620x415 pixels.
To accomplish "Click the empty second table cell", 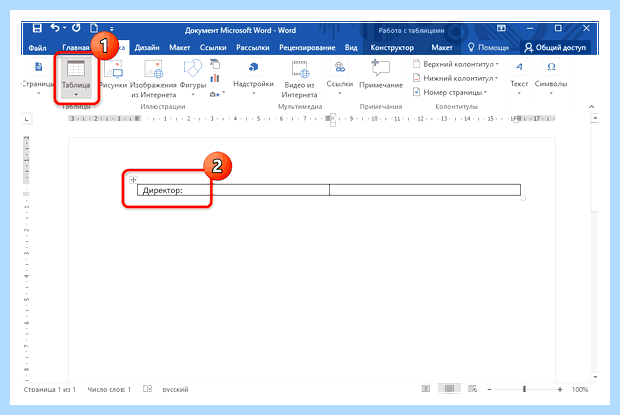I will (x=425, y=190).
